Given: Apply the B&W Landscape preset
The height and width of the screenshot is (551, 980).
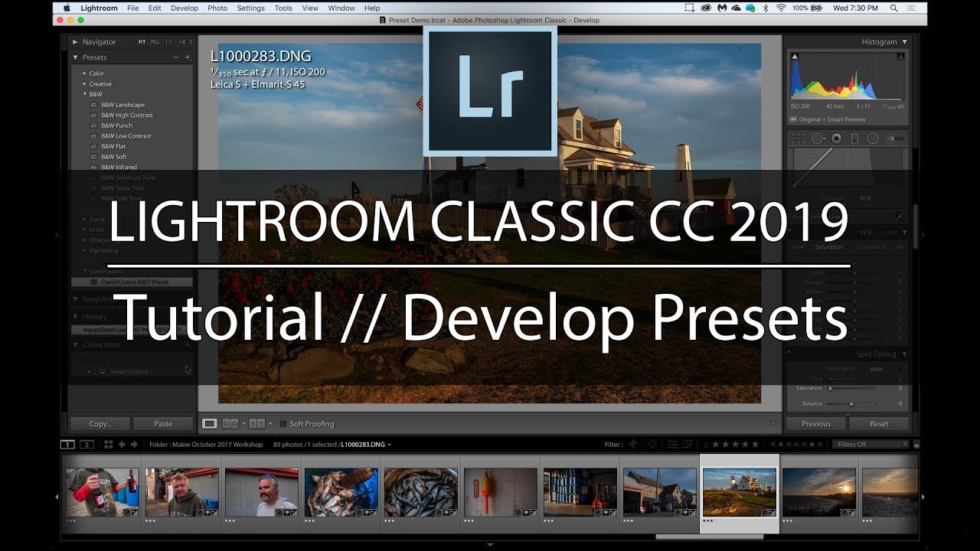Looking at the screenshot, I should (122, 105).
